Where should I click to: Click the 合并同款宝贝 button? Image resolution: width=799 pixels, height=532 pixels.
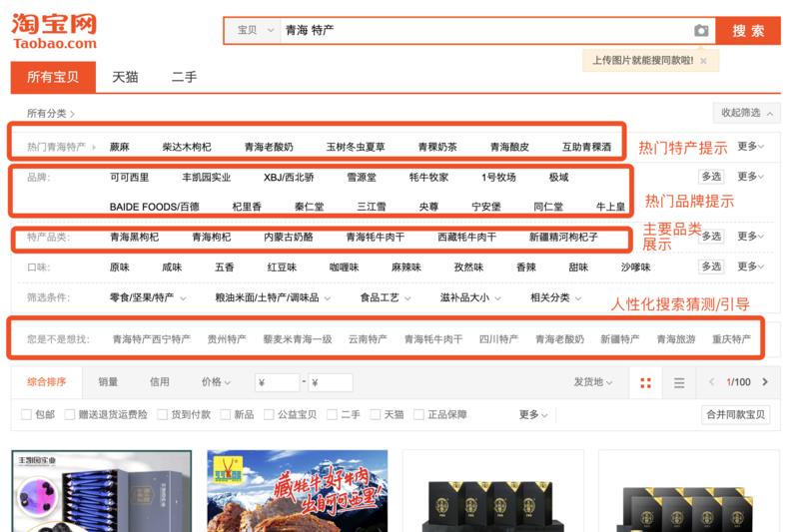click(x=735, y=415)
